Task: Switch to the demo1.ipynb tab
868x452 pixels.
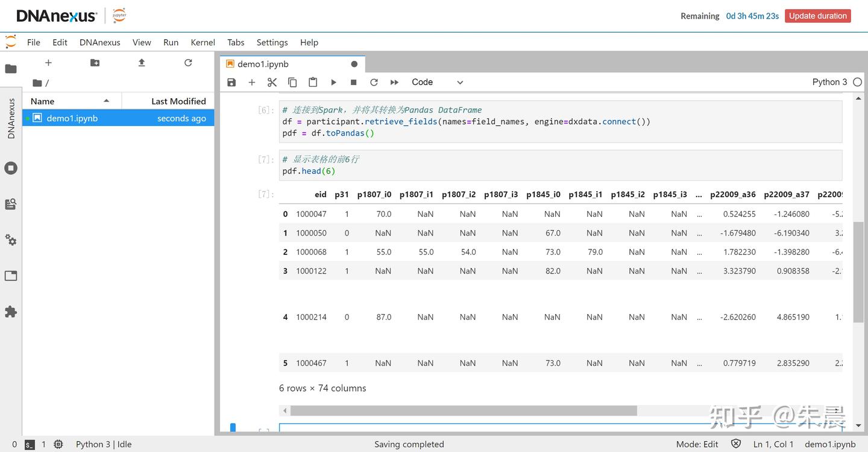Action: pyautogui.click(x=263, y=64)
